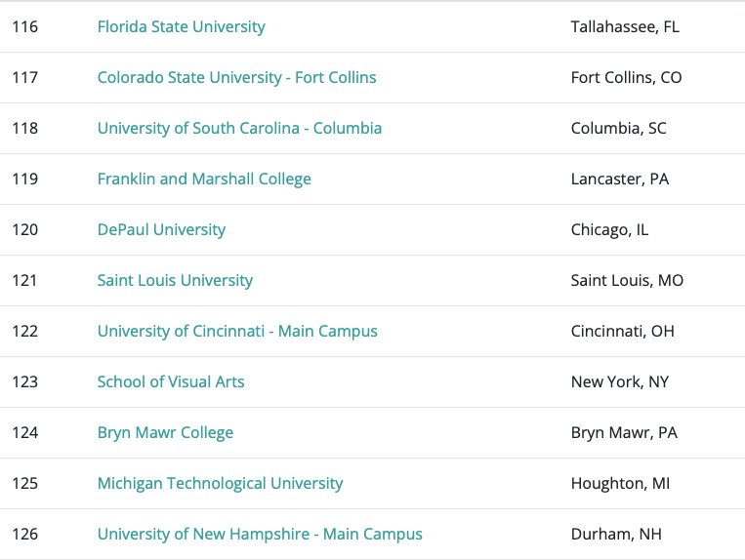Open the DePaul University page link

[x=161, y=230]
